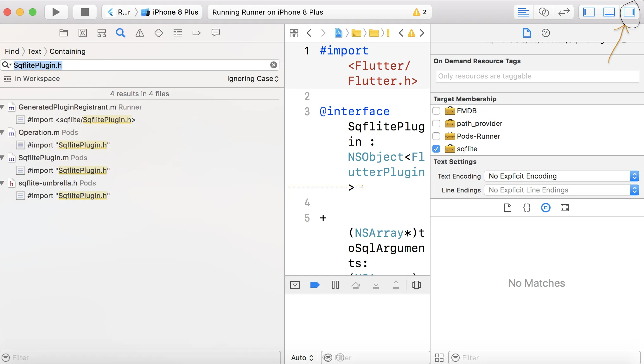
Task: Uncheck the sqflite target membership
Action: coord(436,149)
